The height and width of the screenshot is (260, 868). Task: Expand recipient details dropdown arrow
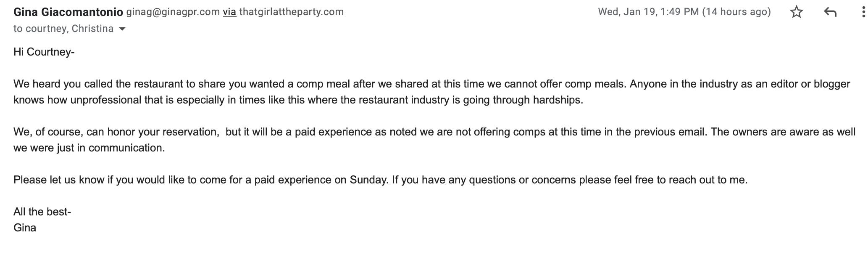pyautogui.click(x=122, y=29)
